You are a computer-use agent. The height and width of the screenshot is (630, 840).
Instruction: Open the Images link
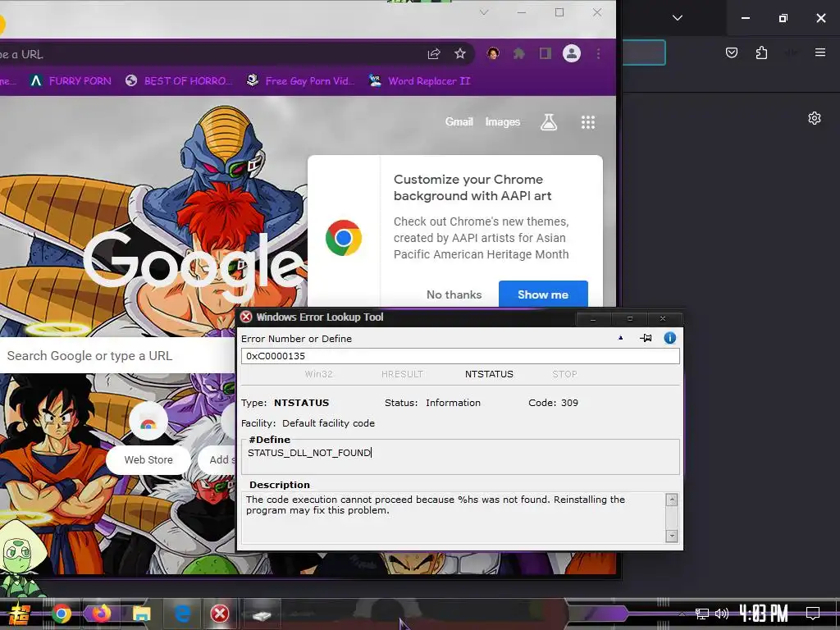[x=503, y=121]
